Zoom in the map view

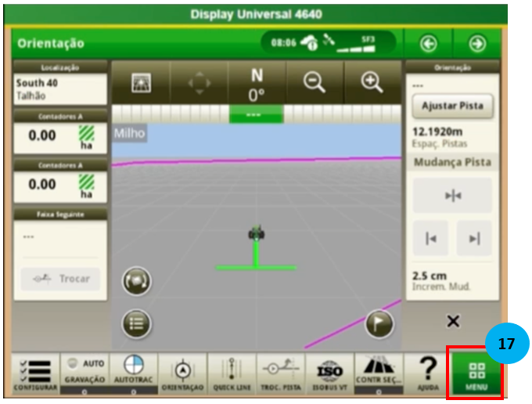click(370, 82)
